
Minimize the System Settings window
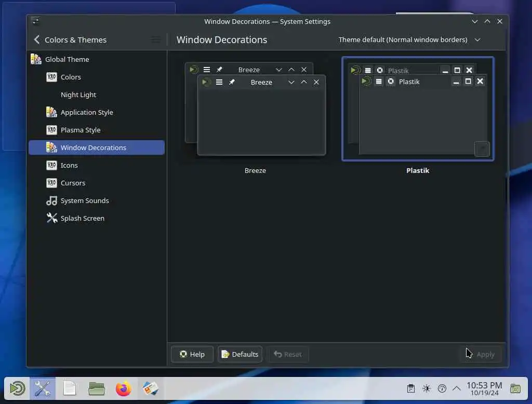[475, 21]
